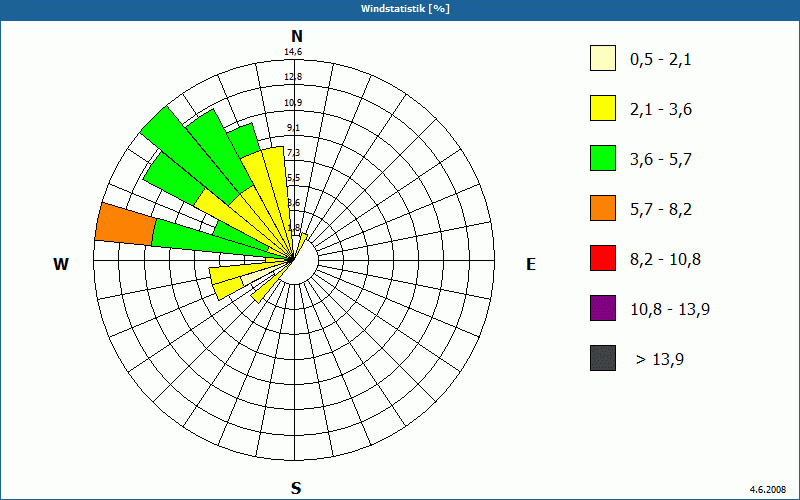Click the yellow 2,1 - 3,6 legend swatch
The height and width of the screenshot is (500, 800).
click(603, 108)
